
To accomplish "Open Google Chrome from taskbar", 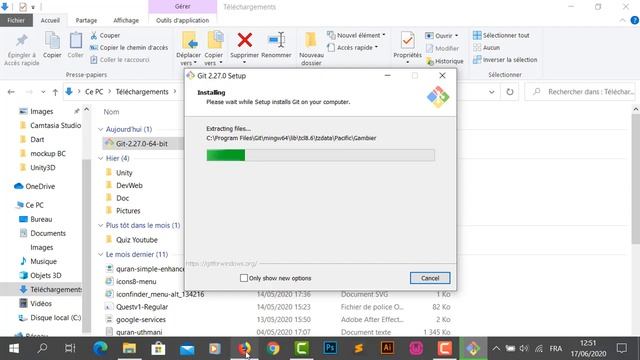I will click(273, 348).
